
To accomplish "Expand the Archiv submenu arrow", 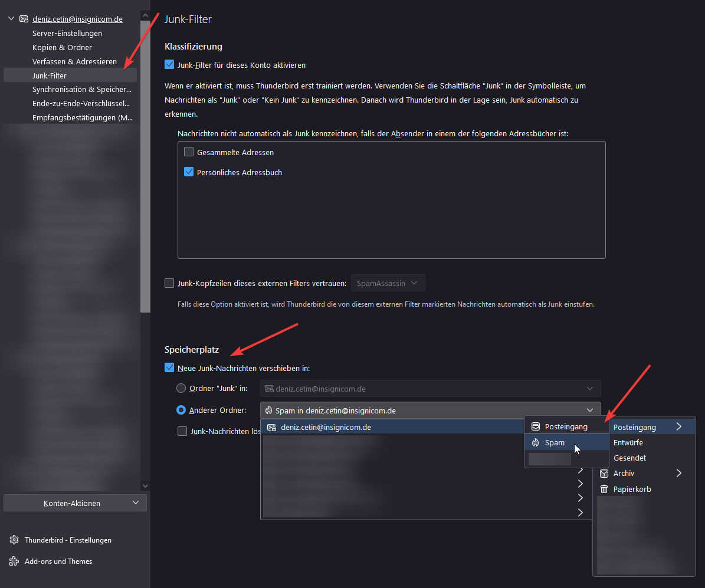I will (679, 473).
